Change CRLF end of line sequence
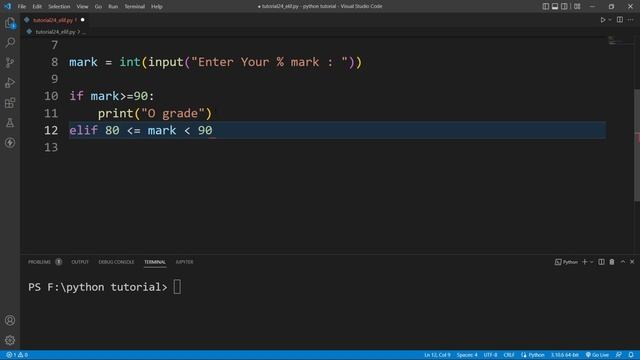 point(509,355)
